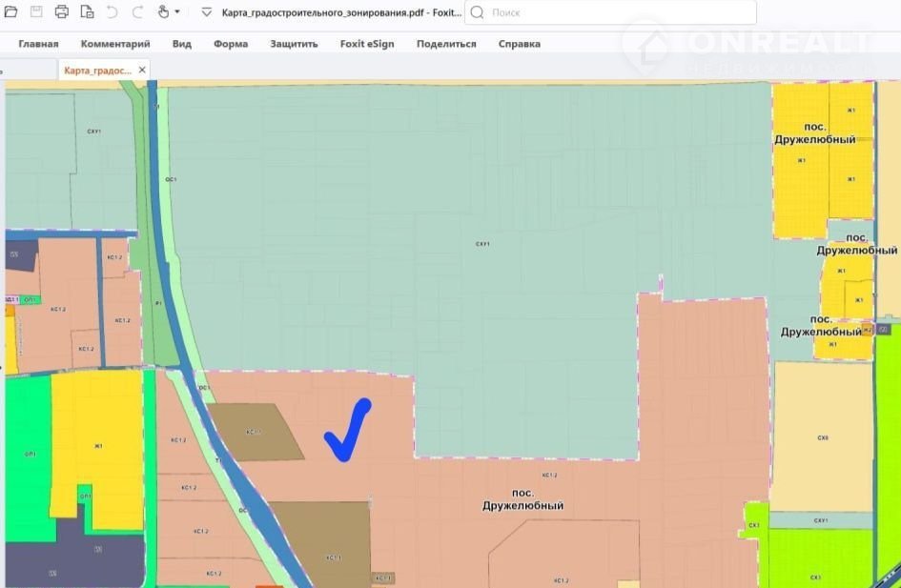Open the Главная ribbon tab
Image resolution: width=901 pixels, height=588 pixels.
click(x=38, y=44)
